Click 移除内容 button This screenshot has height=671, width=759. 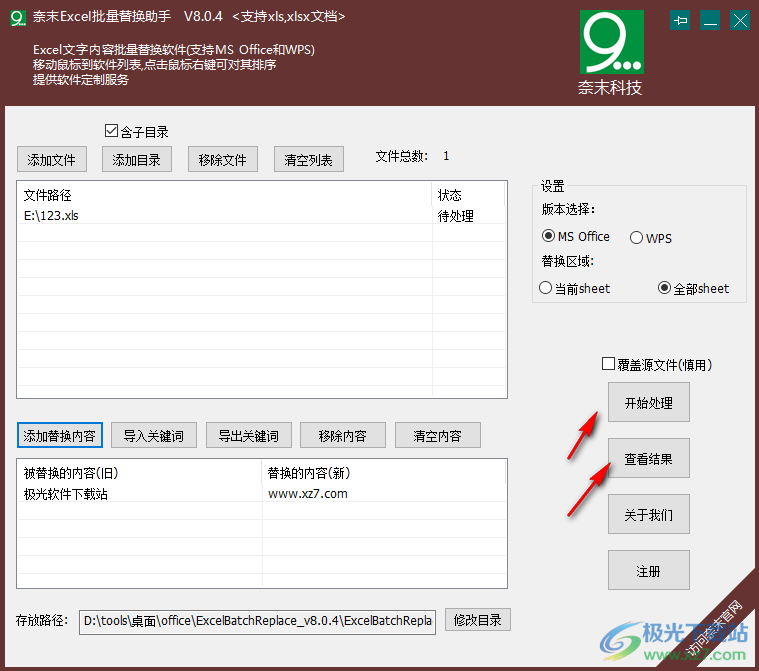343,435
